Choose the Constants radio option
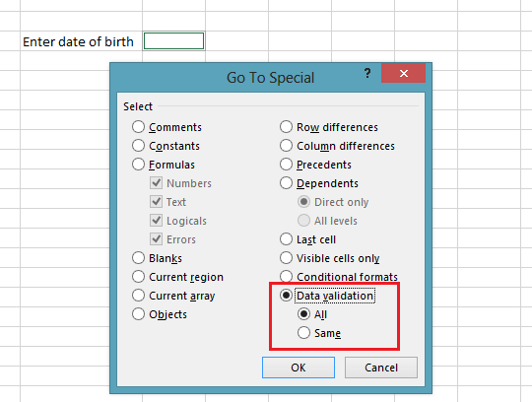 pos(139,146)
